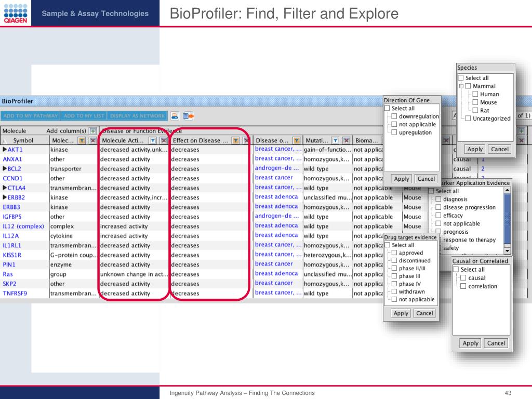Check upregulation in Direction Of Gene
Viewport: 532px width, 399px height.
tap(394, 132)
